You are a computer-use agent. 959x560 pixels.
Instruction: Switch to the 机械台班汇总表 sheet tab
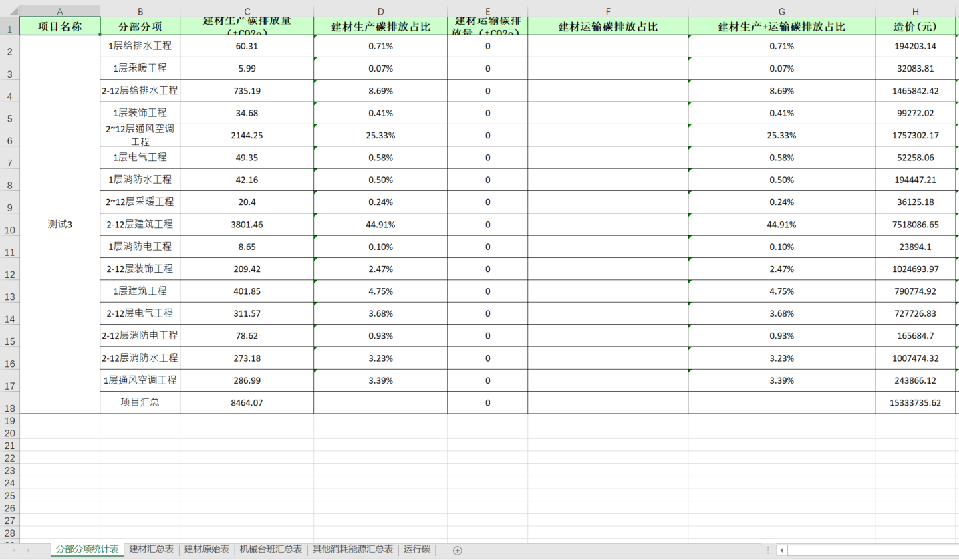[x=271, y=549]
